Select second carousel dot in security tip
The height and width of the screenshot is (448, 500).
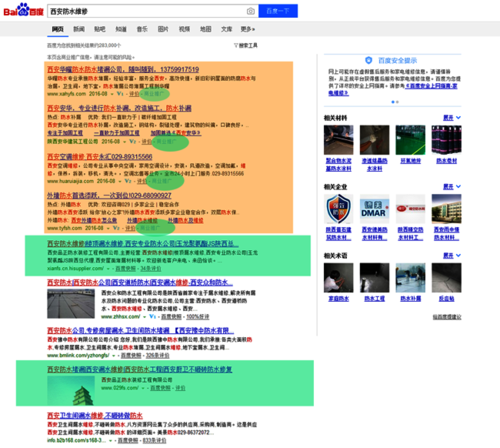[x=397, y=102]
